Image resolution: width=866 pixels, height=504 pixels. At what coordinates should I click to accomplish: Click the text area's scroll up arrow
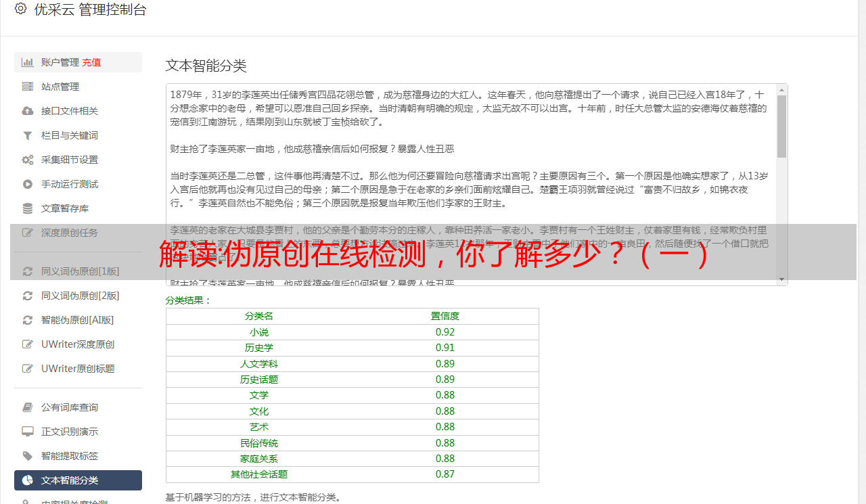tap(781, 90)
